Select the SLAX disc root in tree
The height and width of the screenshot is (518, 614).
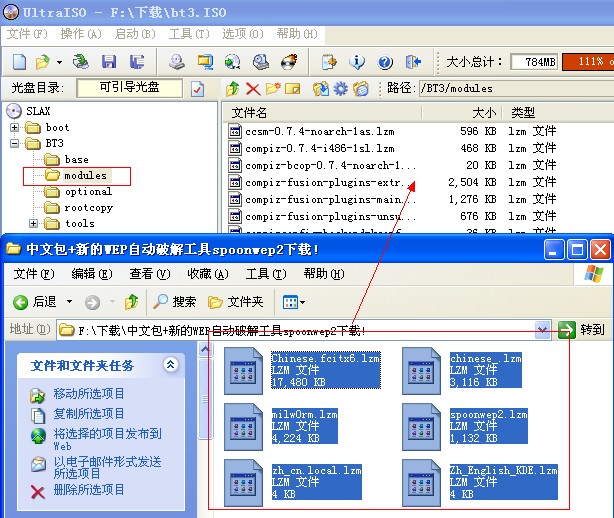click(38, 111)
